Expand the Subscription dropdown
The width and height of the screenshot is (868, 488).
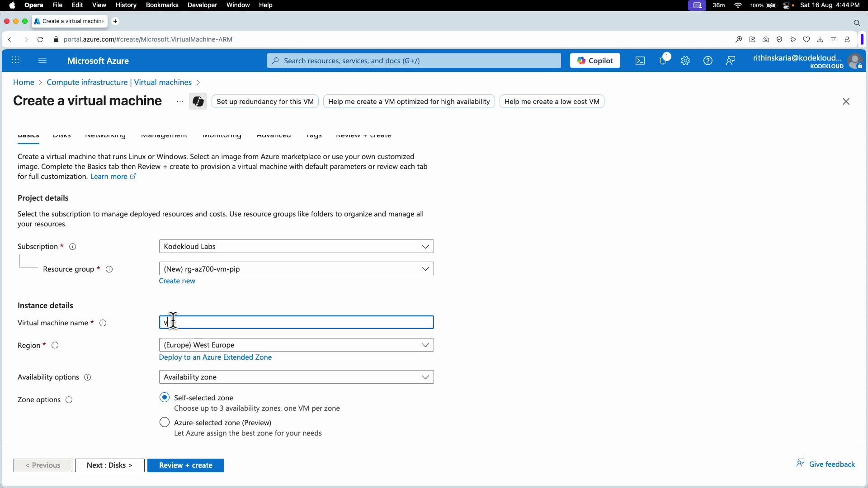pos(296,247)
